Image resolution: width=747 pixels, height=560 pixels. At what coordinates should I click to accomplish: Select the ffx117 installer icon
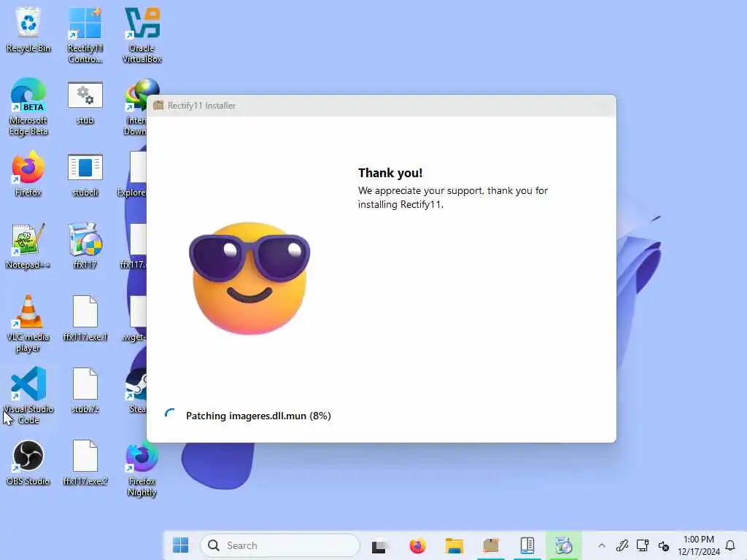click(x=85, y=246)
